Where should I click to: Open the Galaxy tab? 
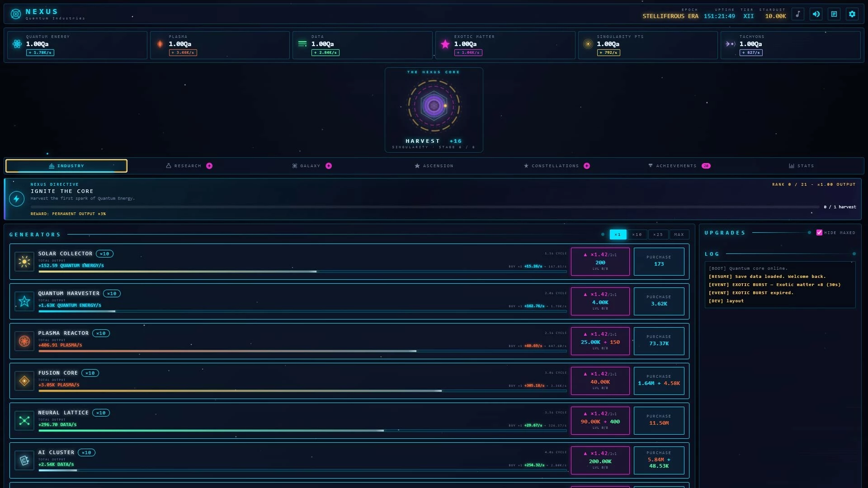click(311, 166)
